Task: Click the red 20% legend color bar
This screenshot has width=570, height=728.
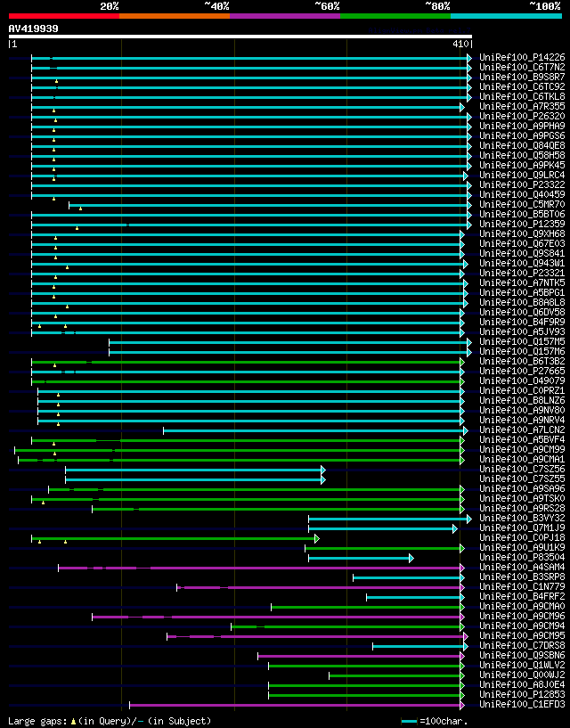Action: point(64,16)
